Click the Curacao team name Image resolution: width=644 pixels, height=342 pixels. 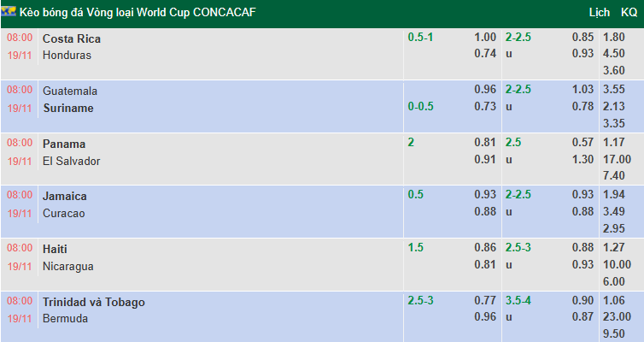click(x=64, y=213)
